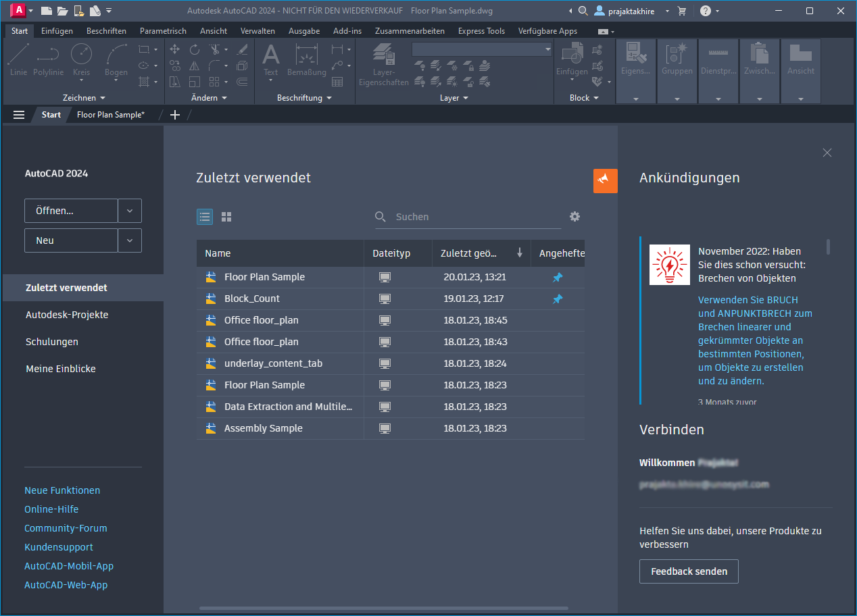Click the Table tool in Beschriftung panel
Viewport: 857px width, 616px height.
[337, 82]
